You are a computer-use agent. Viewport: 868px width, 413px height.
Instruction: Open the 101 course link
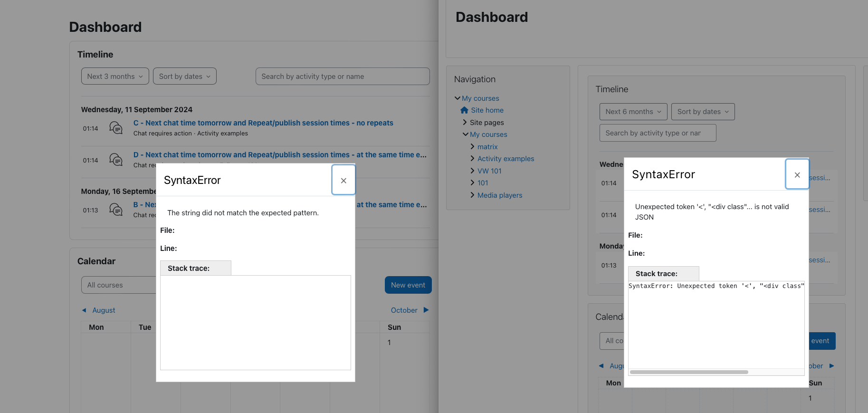(x=483, y=183)
